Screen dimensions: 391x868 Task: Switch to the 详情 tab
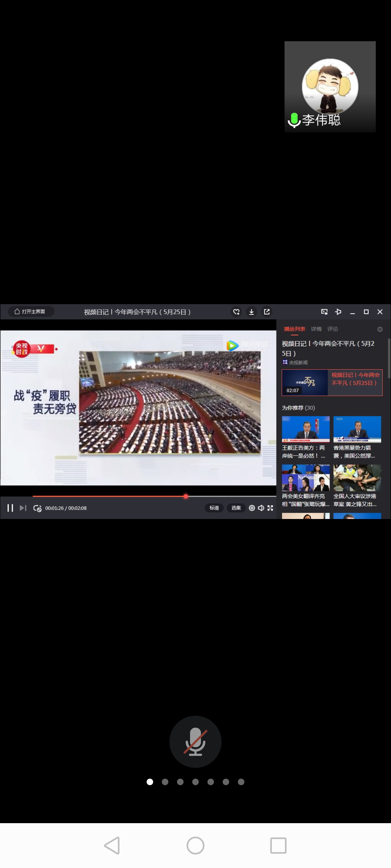click(316, 329)
